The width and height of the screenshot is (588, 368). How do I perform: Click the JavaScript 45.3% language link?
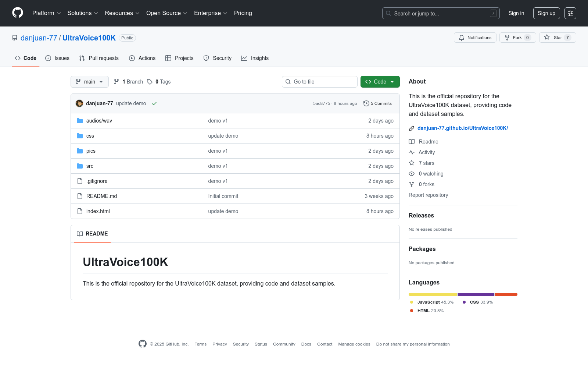tap(432, 302)
